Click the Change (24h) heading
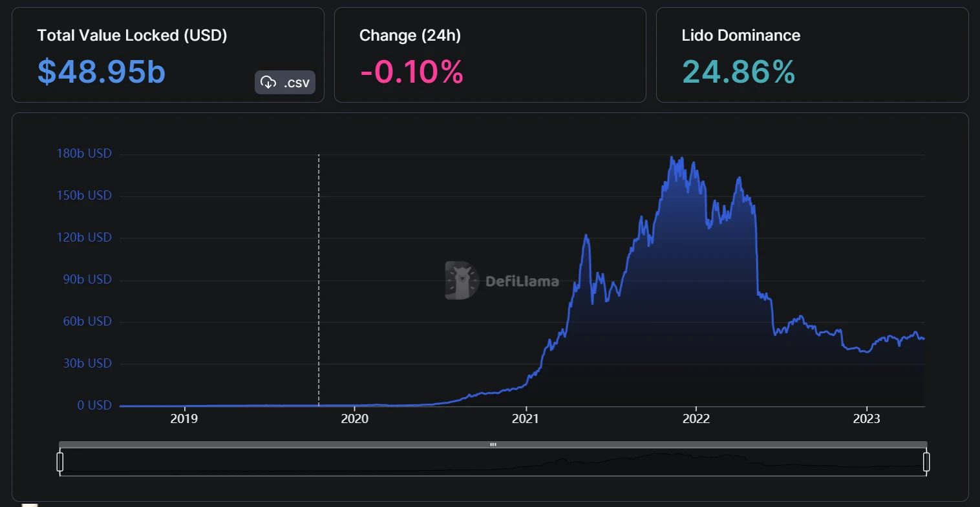Image resolution: width=980 pixels, height=507 pixels. click(410, 36)
